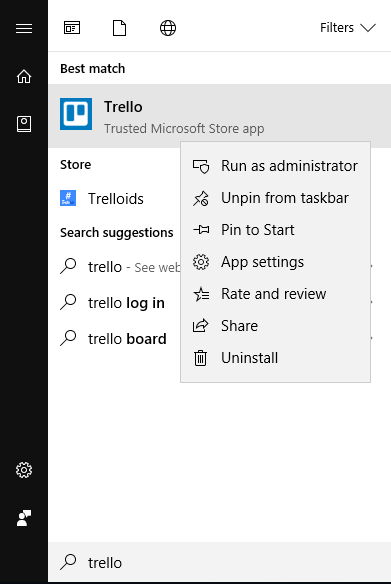Image resolution: width=391 pixels, height=584 pixels.
Task: Open the Feedback icon in sidebar
Action: tap(24, 518)
